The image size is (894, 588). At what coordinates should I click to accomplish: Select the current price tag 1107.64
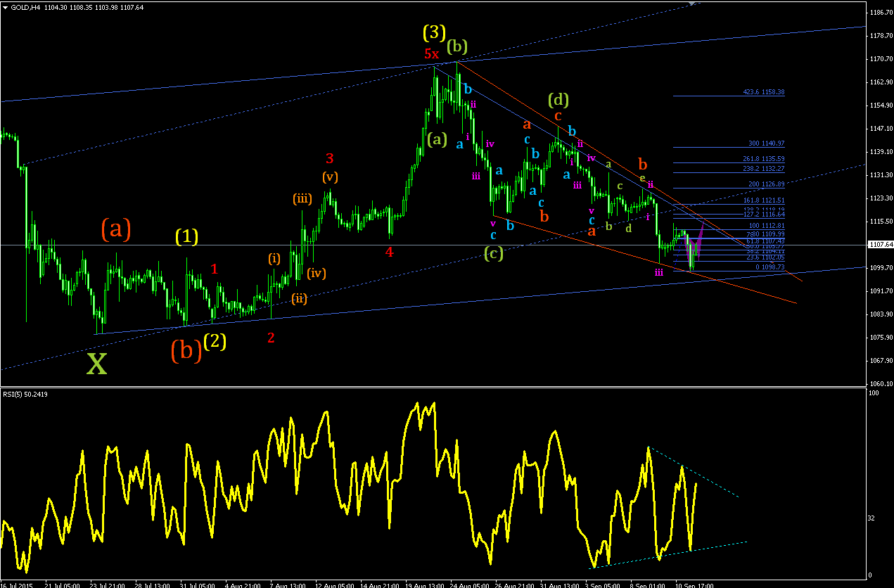(880, 245)
